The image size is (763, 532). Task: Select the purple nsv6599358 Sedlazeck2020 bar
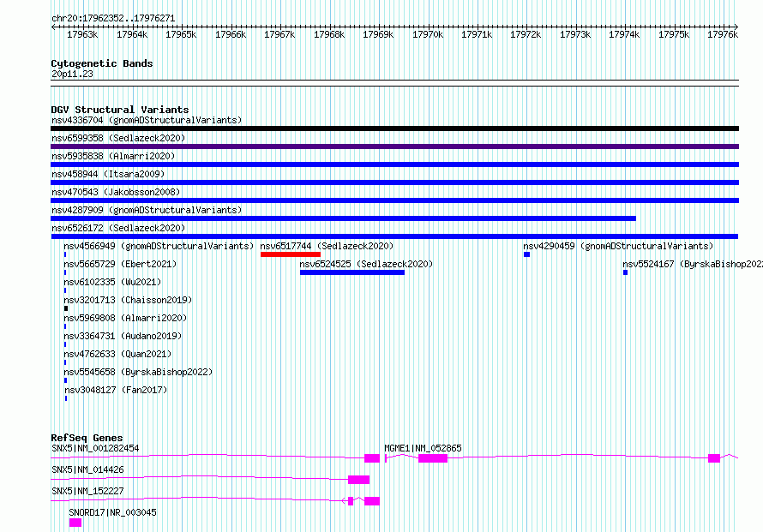[394, 146]
